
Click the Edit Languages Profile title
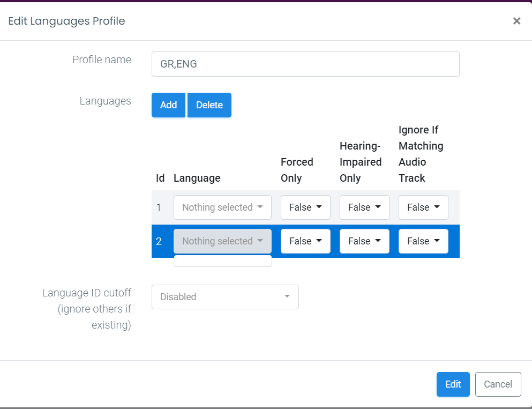(66, 21)
